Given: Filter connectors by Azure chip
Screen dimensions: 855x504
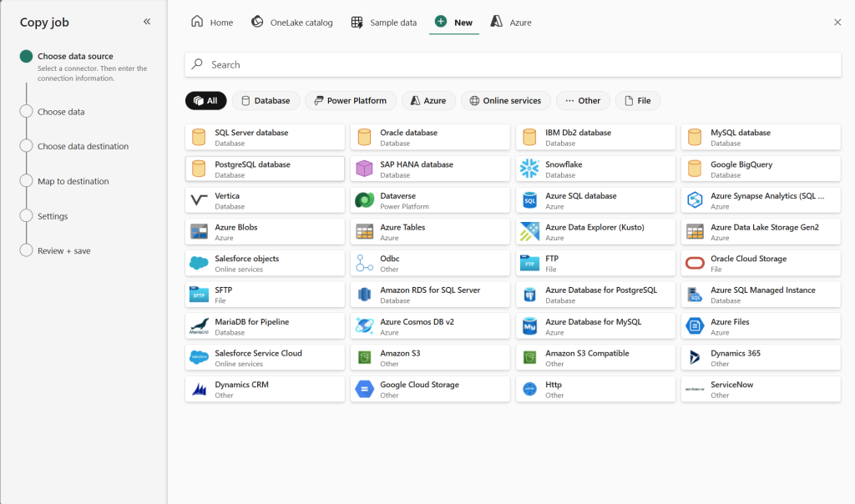Looking at the screenshot, I should point(428,100).
